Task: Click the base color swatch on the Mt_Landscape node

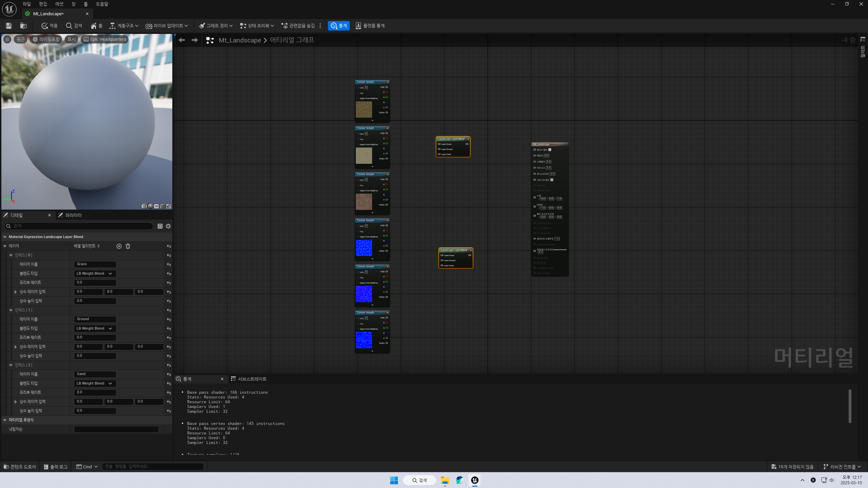Action: pyautogui.click(x=550, y=150)
